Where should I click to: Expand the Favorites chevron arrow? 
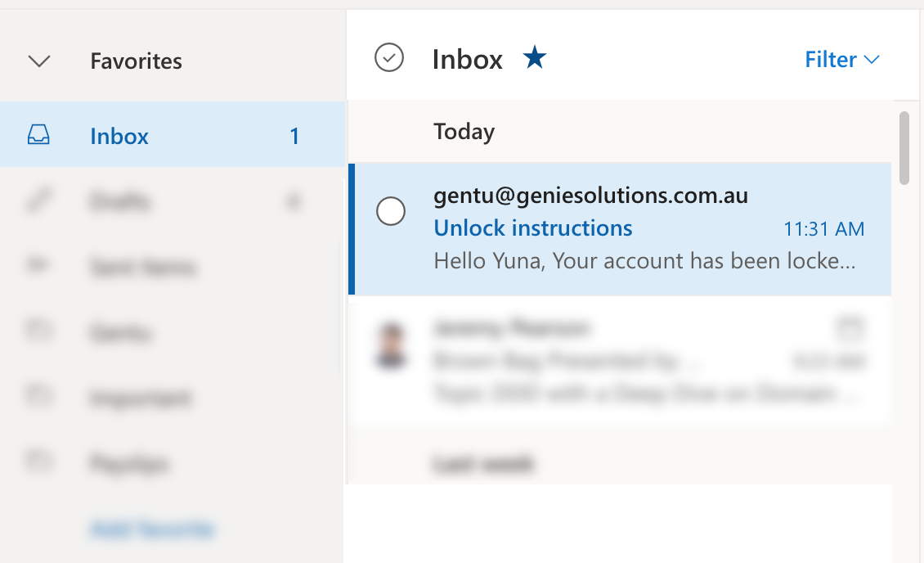[38, 60]
